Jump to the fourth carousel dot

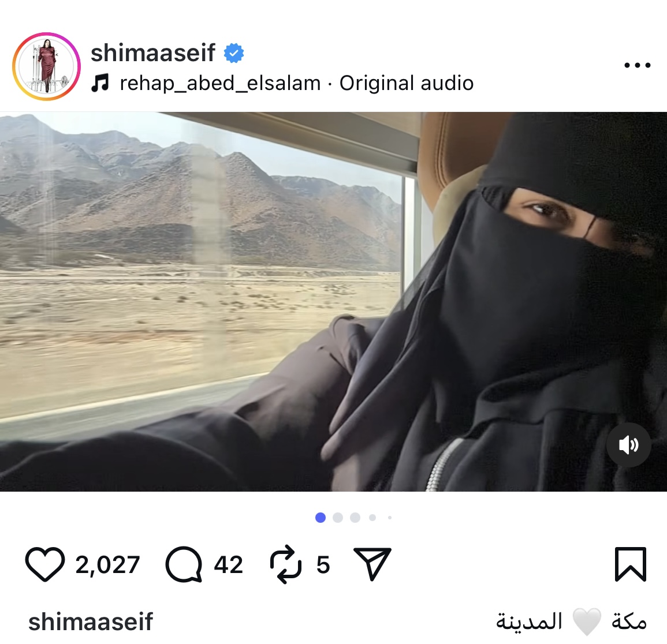[x=372, y=517]
